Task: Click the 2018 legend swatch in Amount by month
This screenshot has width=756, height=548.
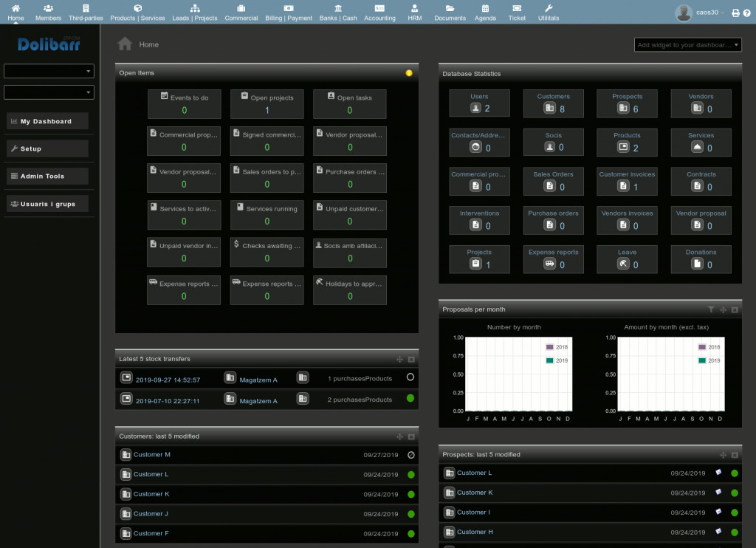Action: tap(702, 347)
